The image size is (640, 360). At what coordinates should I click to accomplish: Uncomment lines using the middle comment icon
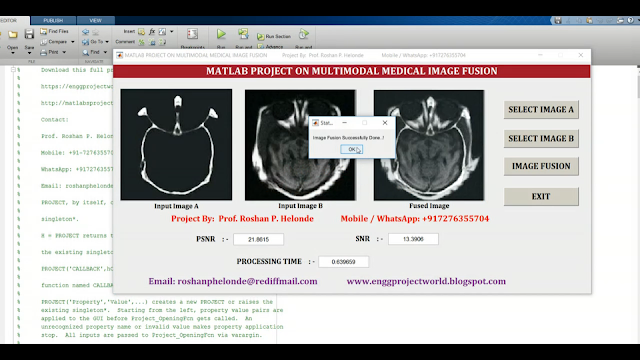[x=152, y=42]
